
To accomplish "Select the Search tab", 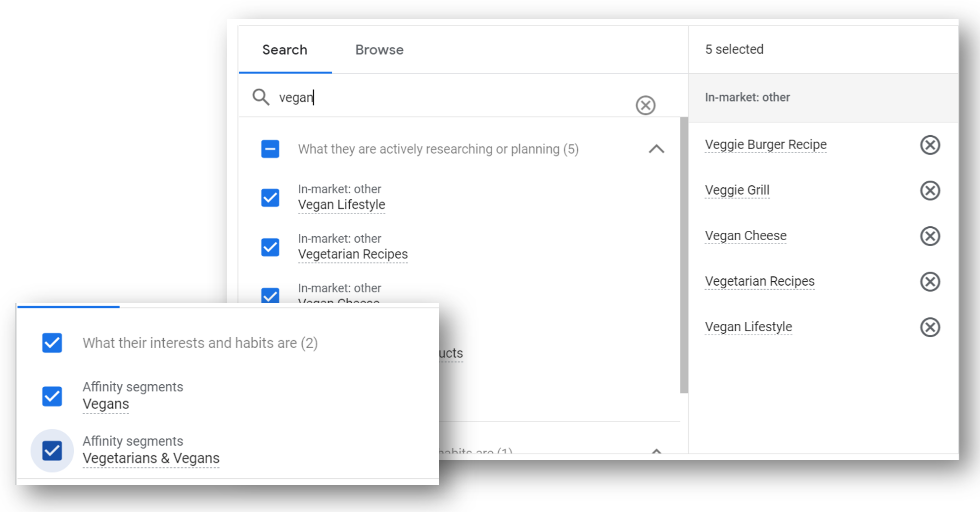I will (284, 50).
